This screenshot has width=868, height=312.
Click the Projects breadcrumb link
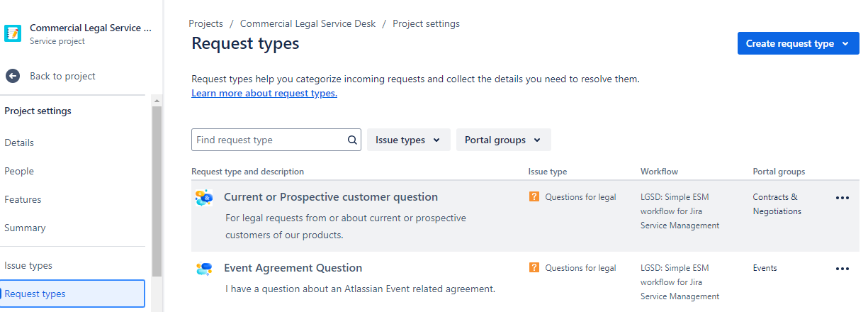pyautogui.click(x=205, y=23)
